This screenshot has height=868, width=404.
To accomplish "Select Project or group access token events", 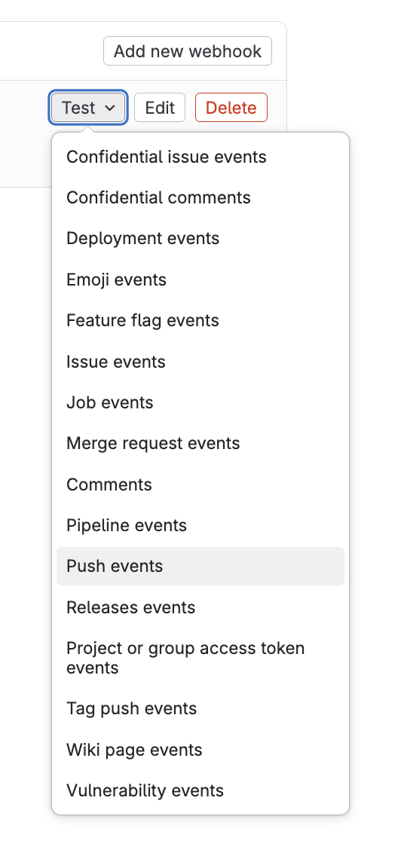I will click(x=200, y=658).
